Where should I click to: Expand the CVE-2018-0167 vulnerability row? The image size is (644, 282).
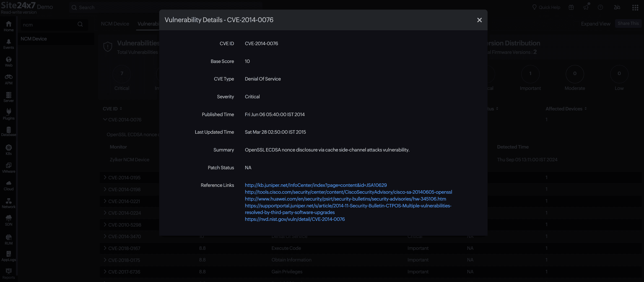click(x=105, y=248)
